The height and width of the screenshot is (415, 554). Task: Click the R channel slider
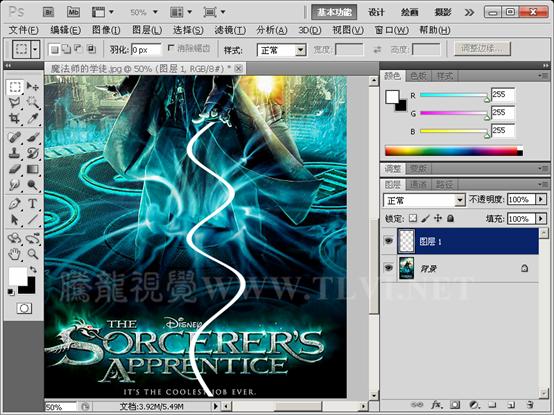click(x=453, y=95)
